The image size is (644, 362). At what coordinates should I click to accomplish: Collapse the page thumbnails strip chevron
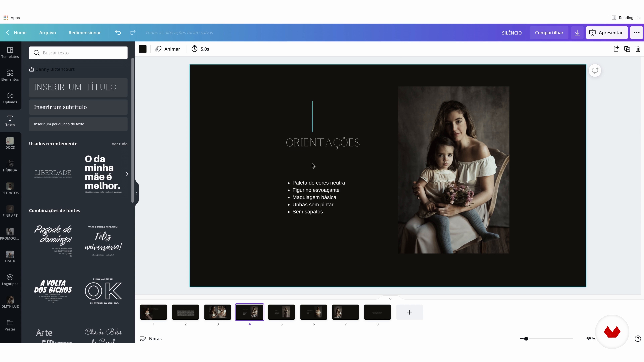pyautogui.click(x=390, y=299)
